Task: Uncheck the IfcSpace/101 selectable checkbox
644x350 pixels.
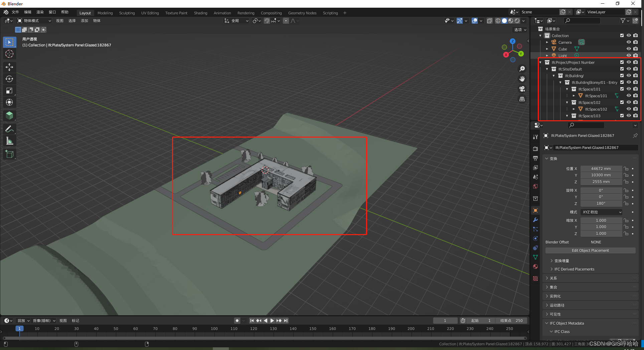Action: point(622,89)
